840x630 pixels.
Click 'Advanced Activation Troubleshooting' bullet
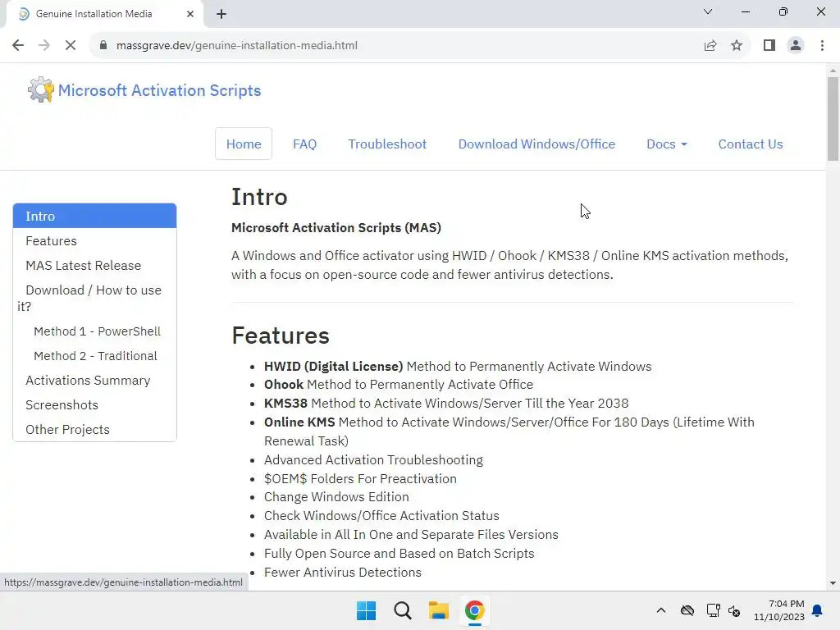tap(373, 459)
